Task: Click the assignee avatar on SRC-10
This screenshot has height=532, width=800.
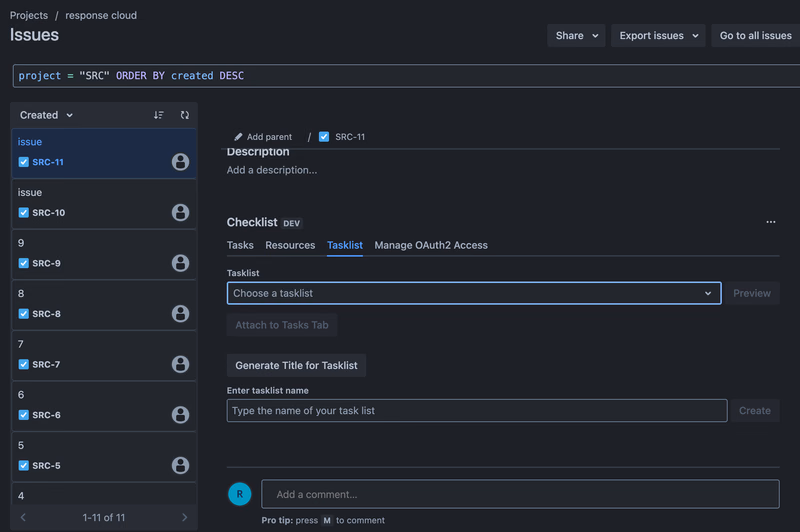Action: coord(180,212)
